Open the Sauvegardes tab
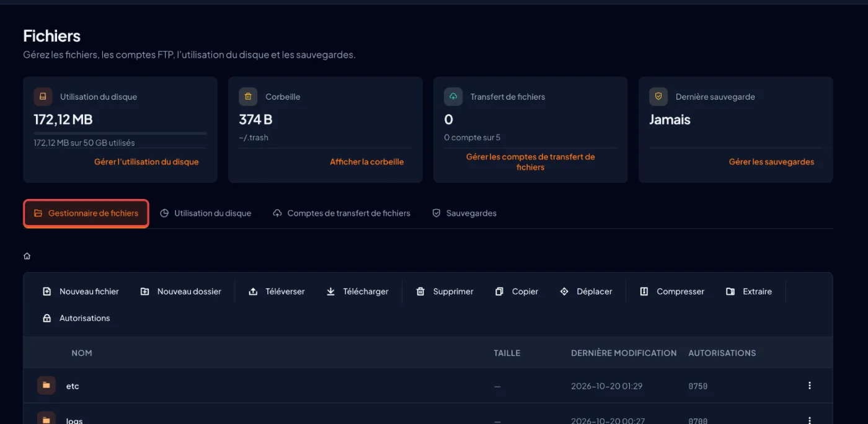 coord(464,213)
